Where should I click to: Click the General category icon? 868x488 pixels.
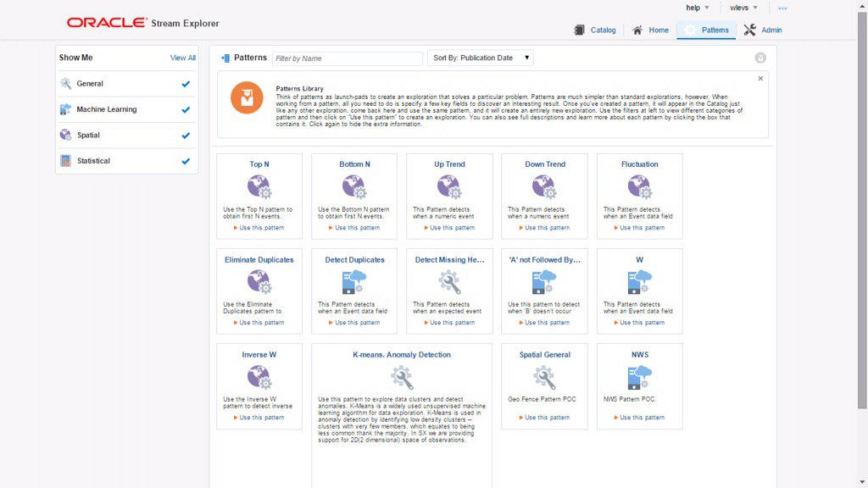coord(66,84)
